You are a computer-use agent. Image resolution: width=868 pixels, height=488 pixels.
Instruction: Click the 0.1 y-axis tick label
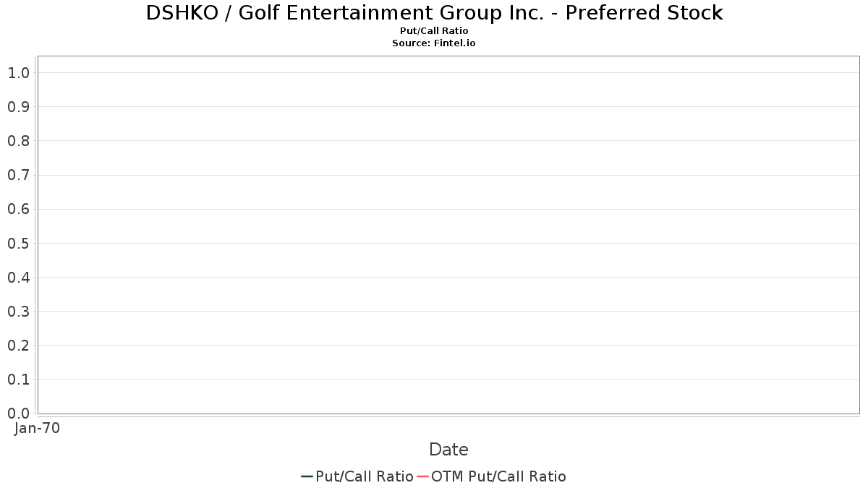coord(18,380)
